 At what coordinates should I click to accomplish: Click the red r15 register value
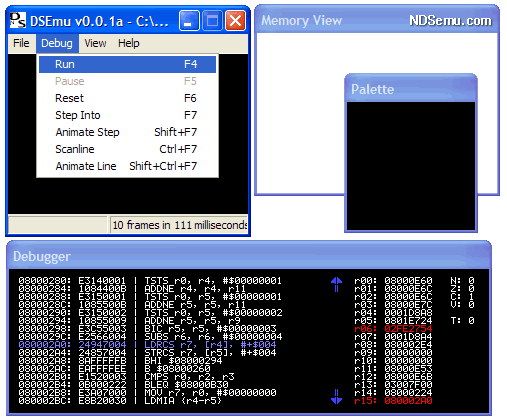pos(408,401)
